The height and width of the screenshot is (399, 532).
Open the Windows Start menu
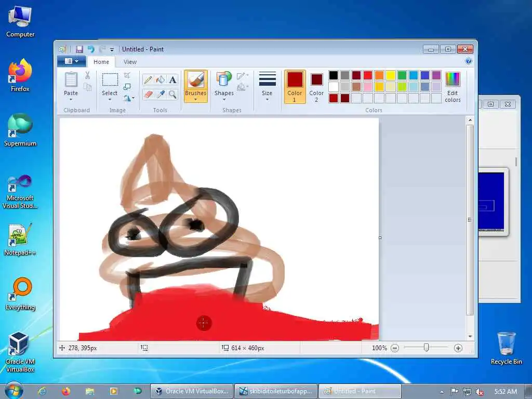pos(14,391)
